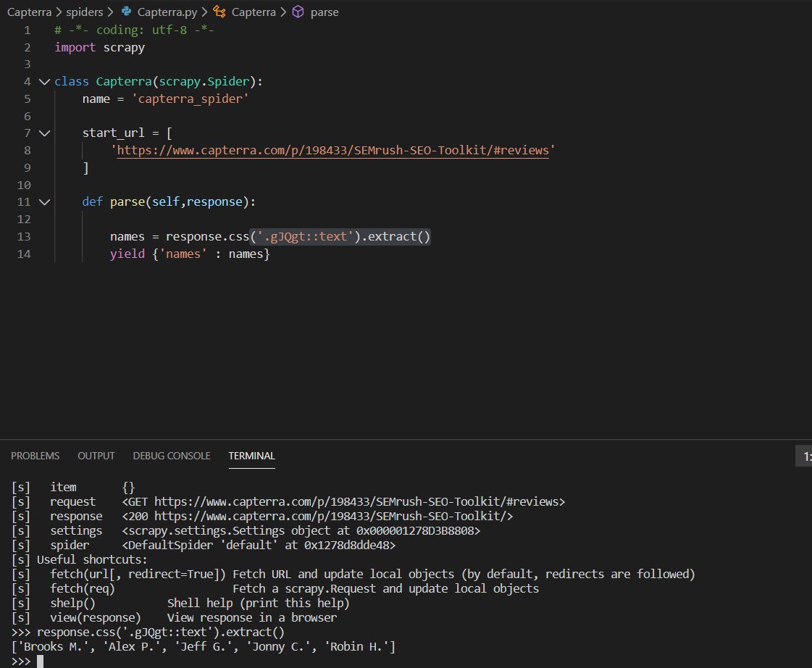Click the capterra.com URL string on line 8
The height and width of the screenshot is (668, 812).
click(333, 150)
